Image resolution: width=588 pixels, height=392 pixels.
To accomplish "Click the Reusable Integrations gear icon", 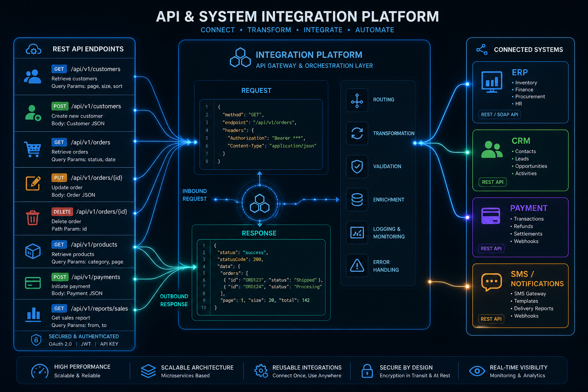I will (x=261, y=371).
